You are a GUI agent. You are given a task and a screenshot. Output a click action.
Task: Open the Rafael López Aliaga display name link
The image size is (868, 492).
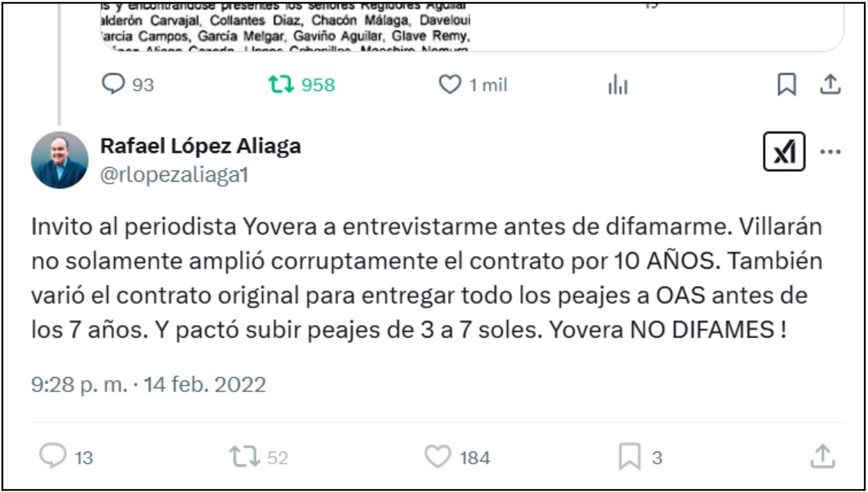click(x=201, y=146)
